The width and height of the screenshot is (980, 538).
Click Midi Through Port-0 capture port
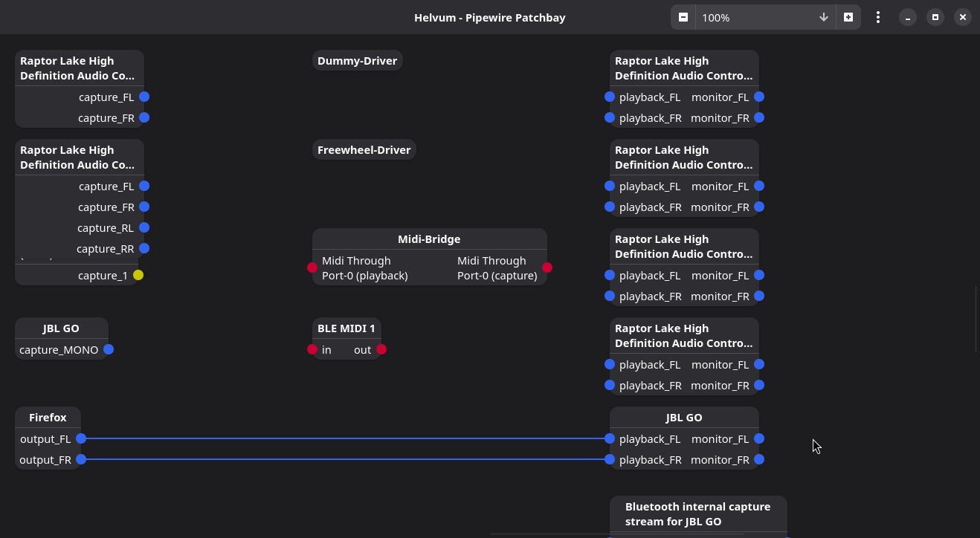click(547, 268)
